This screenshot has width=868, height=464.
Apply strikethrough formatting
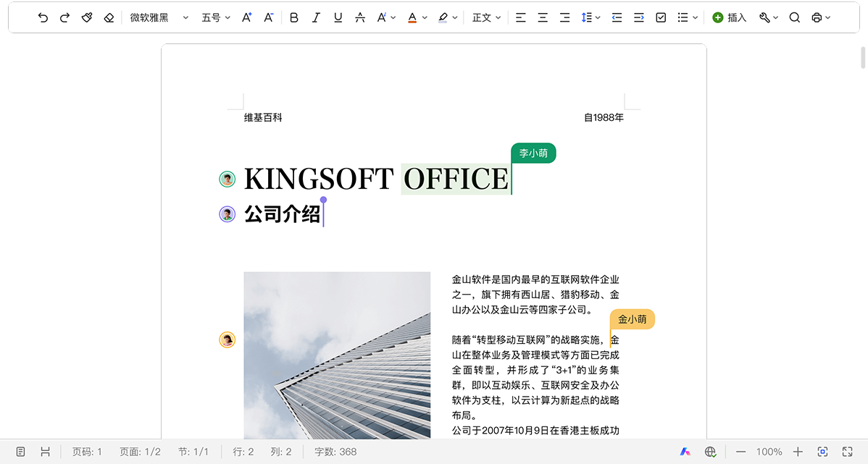tap(360, 17)
